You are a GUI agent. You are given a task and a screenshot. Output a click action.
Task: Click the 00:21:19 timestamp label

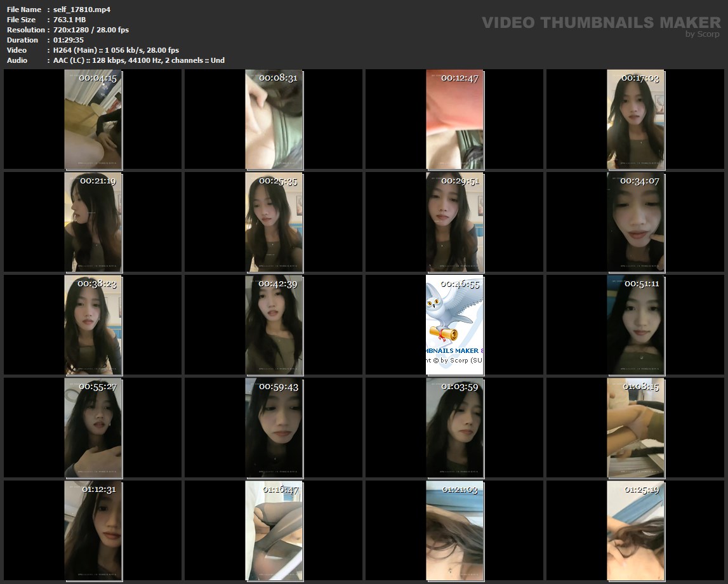(x=98, y=181)
